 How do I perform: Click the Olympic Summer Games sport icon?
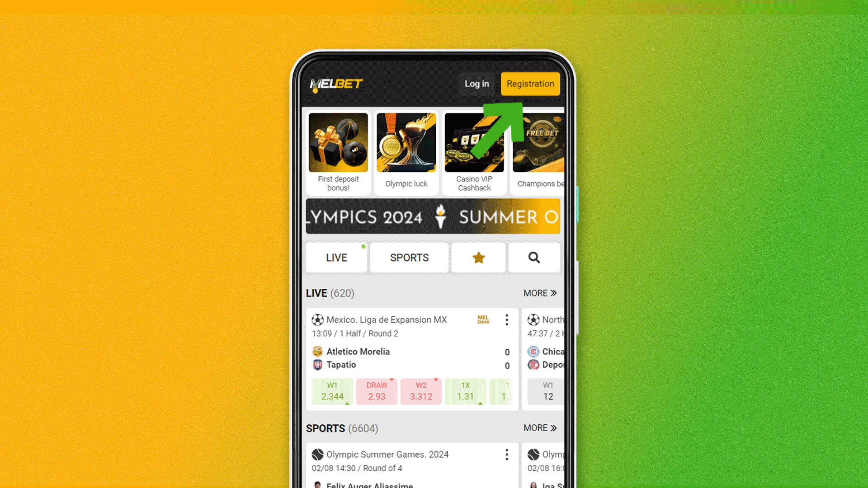tap(316, 454)
